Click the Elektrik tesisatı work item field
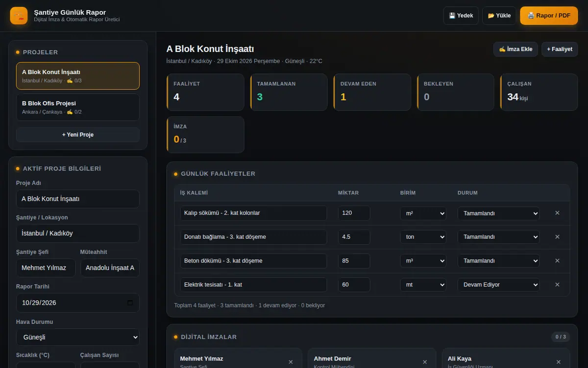This screenshot has height=368, width=588. (x=253, y=285)
